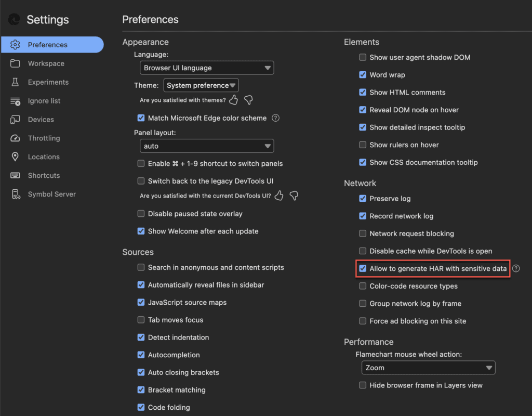Viewport: 532px width, 416px height.
Task: Give a thumbs down on the current DevTools UI
Action: click(x=294, y=196)
